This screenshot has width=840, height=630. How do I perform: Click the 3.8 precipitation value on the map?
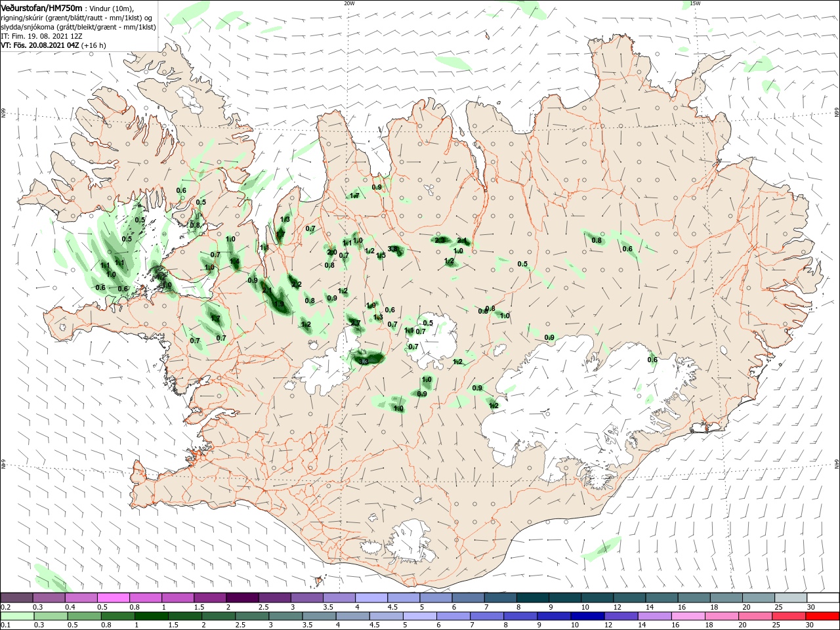(394, 249)
